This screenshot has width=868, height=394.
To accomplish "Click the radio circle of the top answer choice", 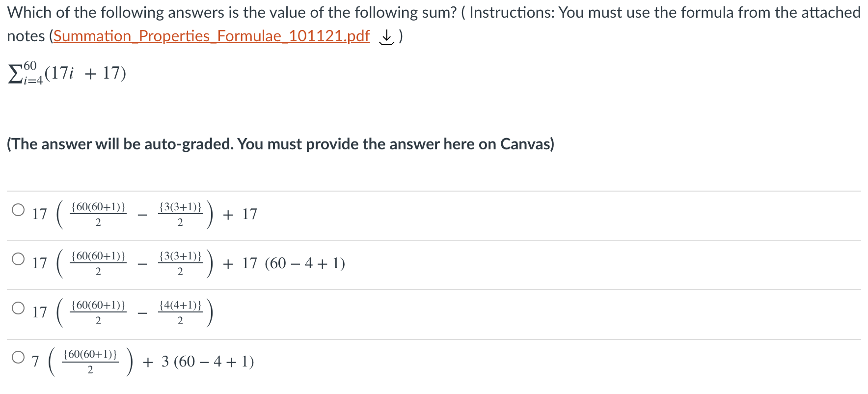I will coord(18,209).
